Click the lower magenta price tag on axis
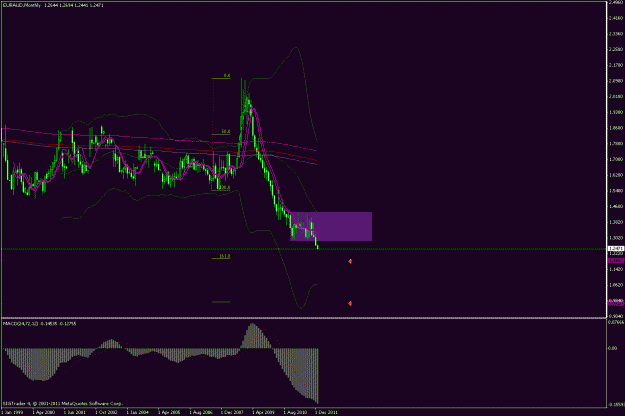 pyautogui.click(x=616, y=303)
